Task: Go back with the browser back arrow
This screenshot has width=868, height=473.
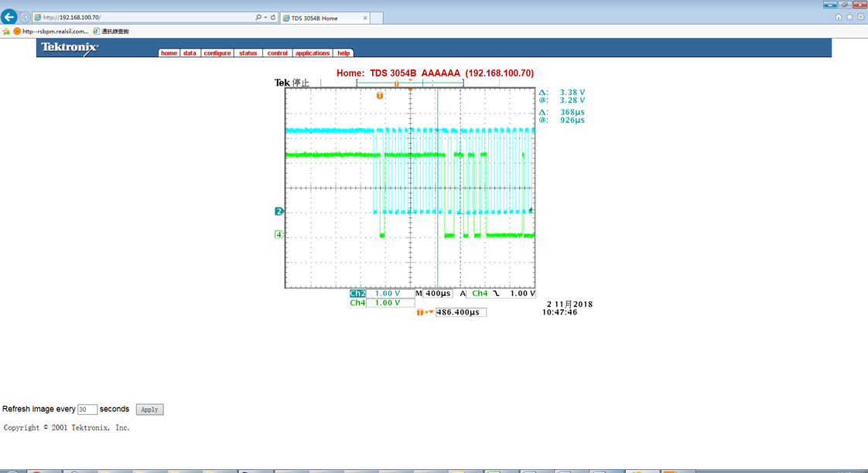Action: (x=9, y=17)
